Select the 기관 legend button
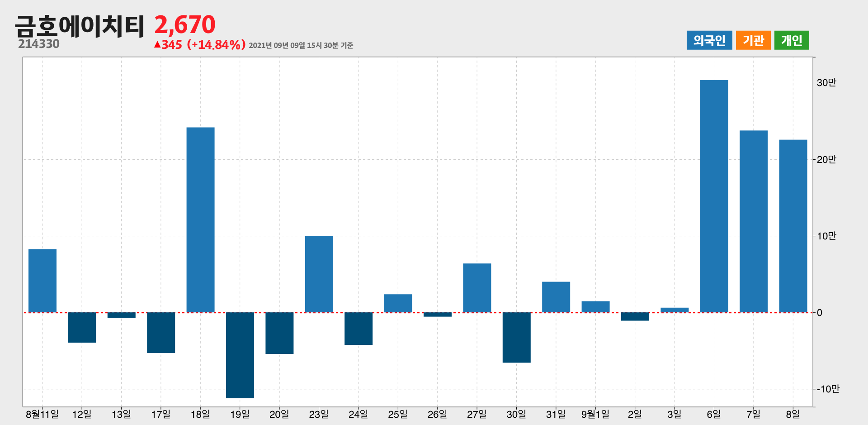This screenshot has width=868, height=425. click(x=753, y=40)
